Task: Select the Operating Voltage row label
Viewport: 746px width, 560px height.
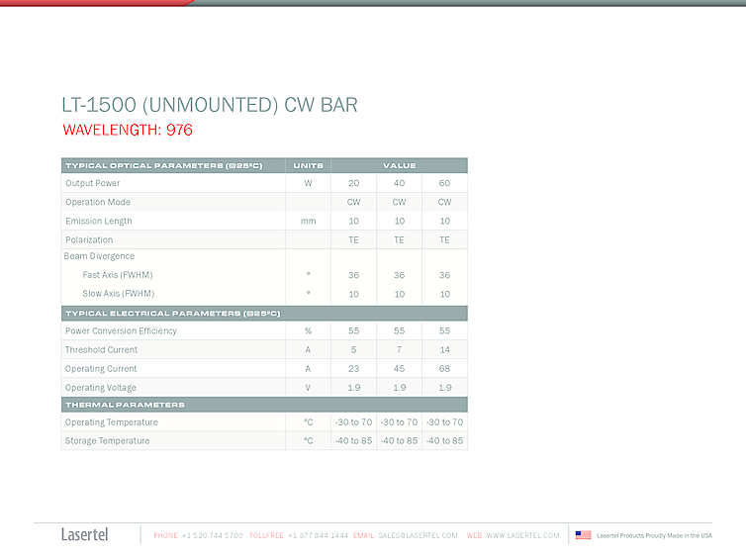Action: 101,388
